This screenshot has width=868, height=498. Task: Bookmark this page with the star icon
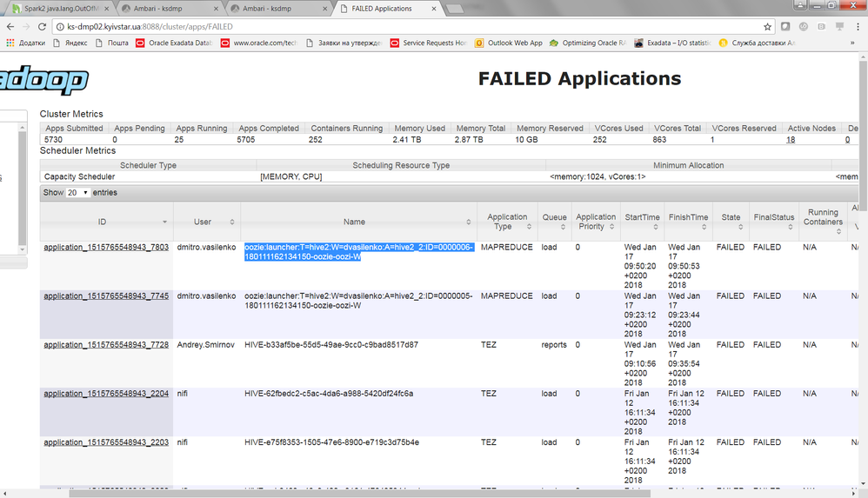767,27
